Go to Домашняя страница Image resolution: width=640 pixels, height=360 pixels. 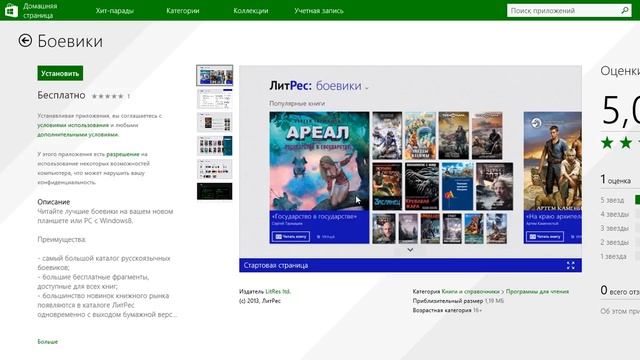pos(40,11)
